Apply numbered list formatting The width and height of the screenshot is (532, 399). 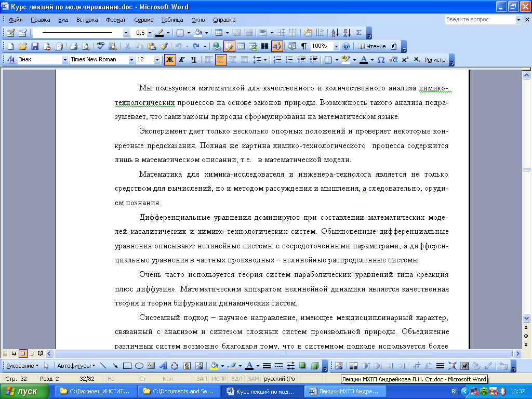coord(277,60)
